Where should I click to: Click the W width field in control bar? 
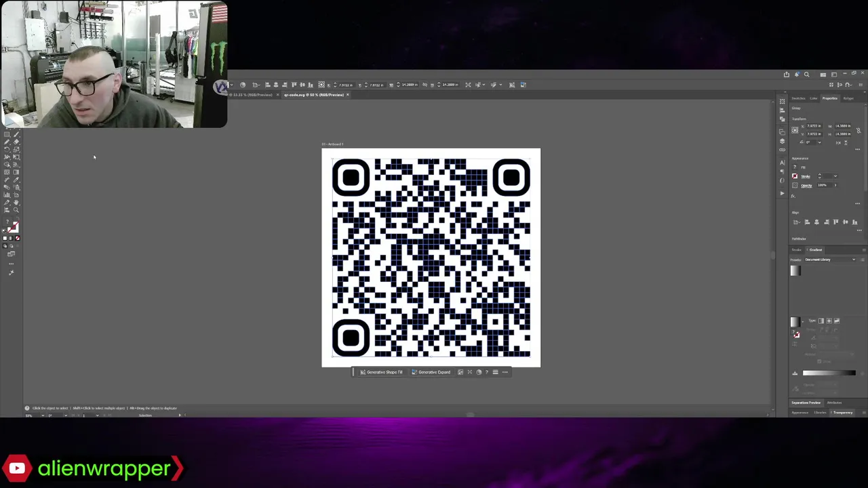(408, 85)
